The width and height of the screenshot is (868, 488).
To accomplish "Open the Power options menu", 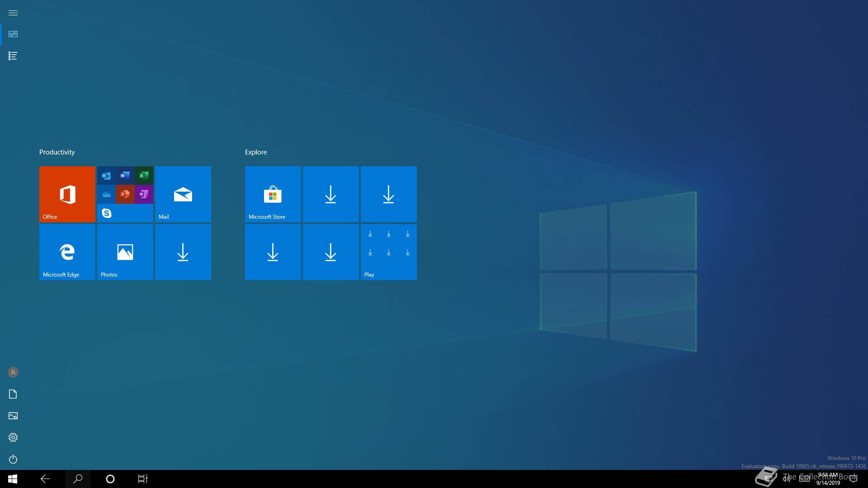I will [x=13, y=459].
